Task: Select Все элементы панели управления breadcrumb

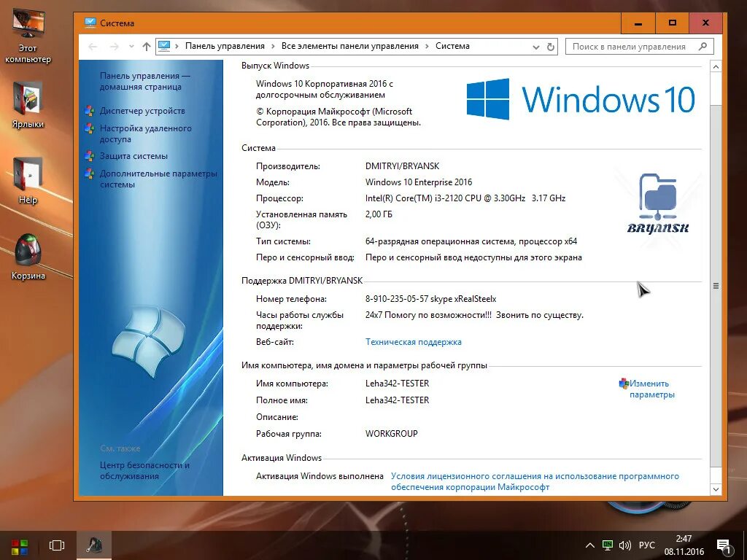Action: (x=349, y=46)
